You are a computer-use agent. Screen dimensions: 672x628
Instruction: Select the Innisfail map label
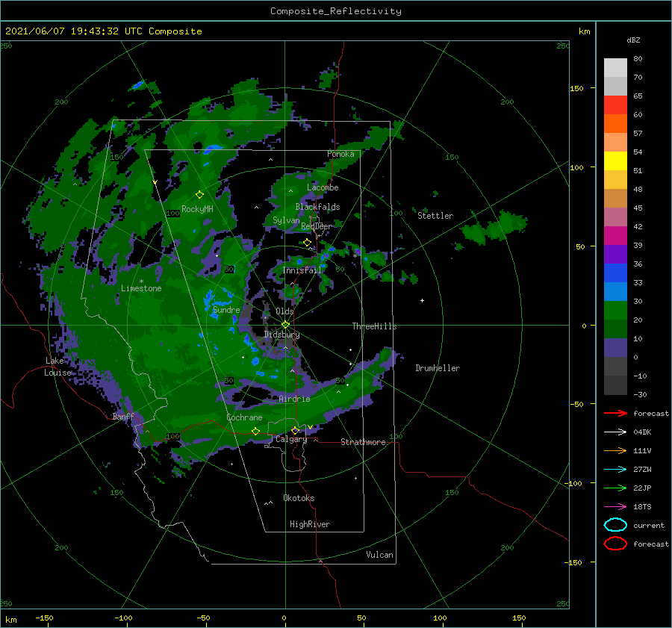302,270
